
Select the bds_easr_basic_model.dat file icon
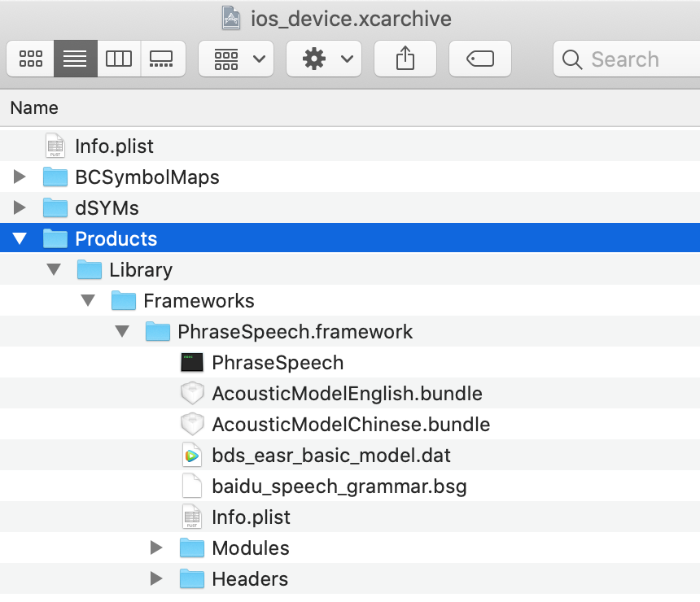click(x=192, y=456)
